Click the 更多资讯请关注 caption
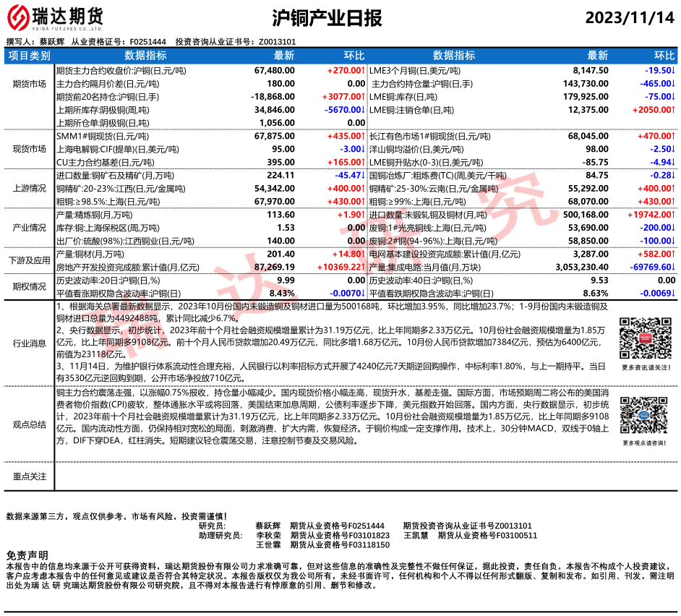 coord(641,368)
